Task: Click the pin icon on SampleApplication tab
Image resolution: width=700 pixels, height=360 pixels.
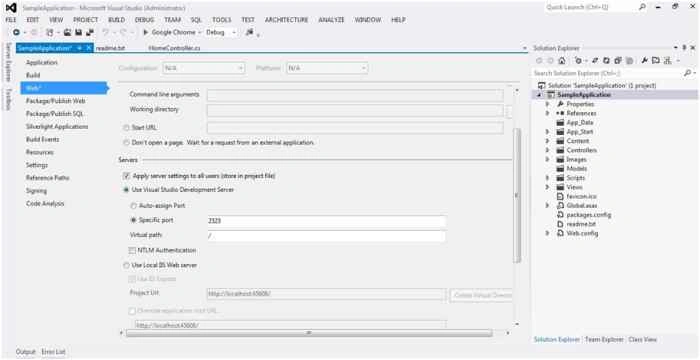Action: pyautogui.click(x=79, y=48)
